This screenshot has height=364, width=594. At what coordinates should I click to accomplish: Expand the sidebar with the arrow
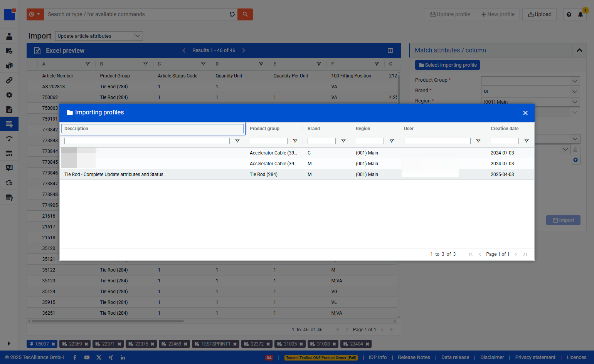(x=9, y=343)
